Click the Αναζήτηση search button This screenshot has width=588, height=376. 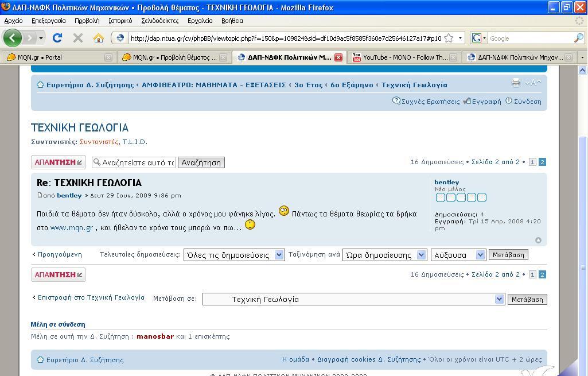click(201, 162)
